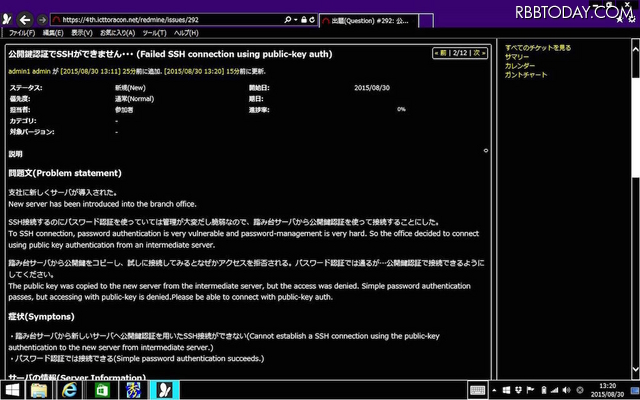Click the page scrollbar down arrow

636,370
